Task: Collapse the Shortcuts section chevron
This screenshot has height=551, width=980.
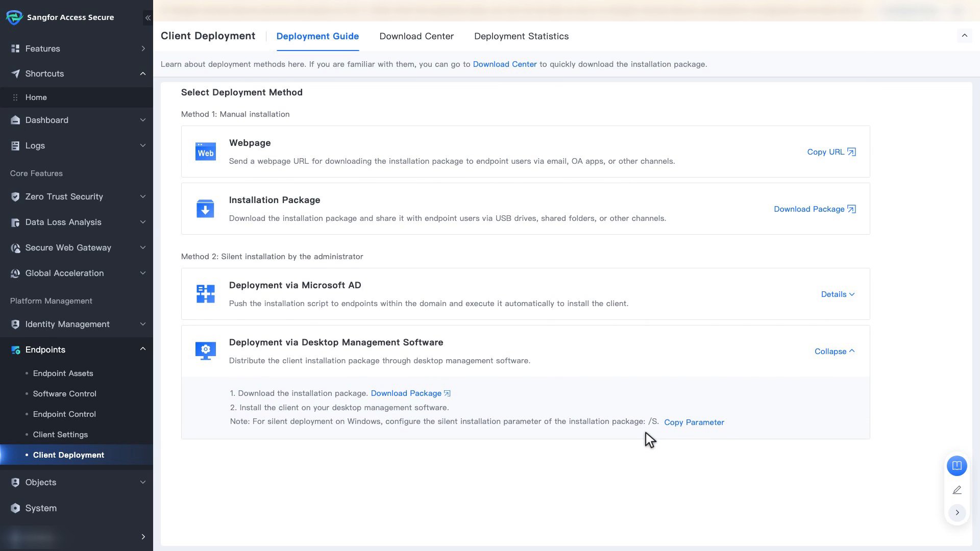Action: pyautogui.click(x=143, y=73)
